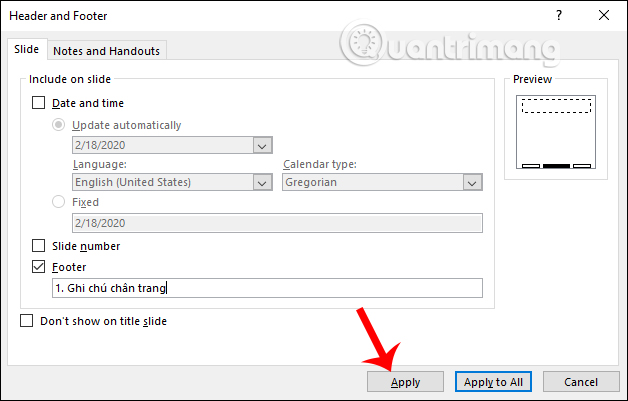This screenshot has width=628, height=401.
Task: Click the slide Preview thumbnail
Action: (555, 131)
